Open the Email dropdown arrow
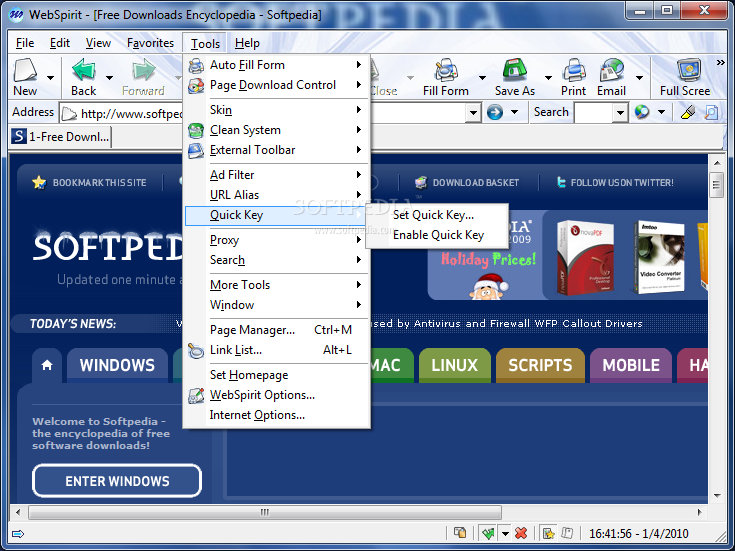The image size is (735, 551). pyautogui.click(x=639, y=77)
